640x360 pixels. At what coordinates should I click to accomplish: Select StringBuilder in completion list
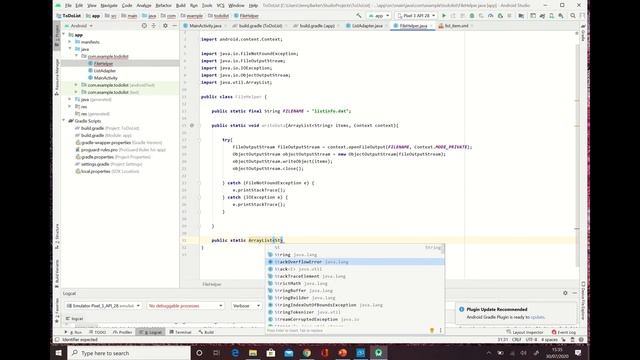point(355,298)
